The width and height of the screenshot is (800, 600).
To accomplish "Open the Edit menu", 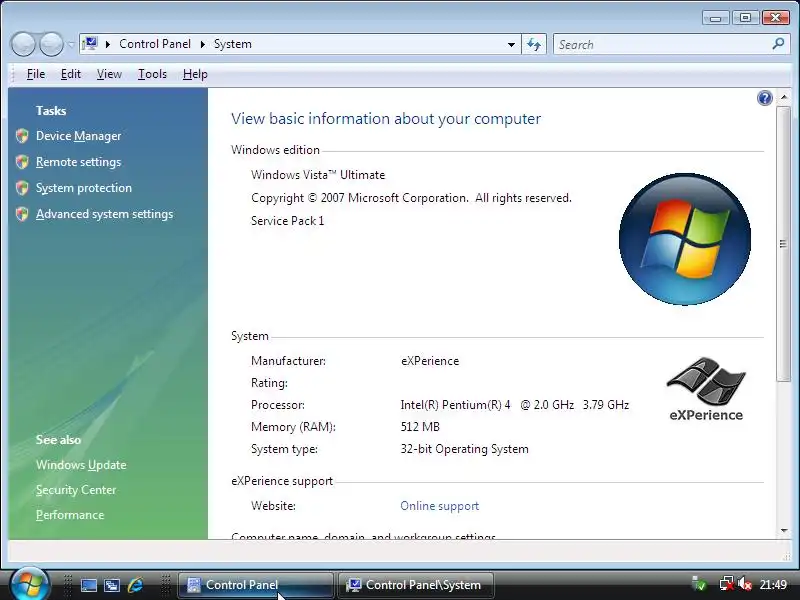I will tap(70, 74).
